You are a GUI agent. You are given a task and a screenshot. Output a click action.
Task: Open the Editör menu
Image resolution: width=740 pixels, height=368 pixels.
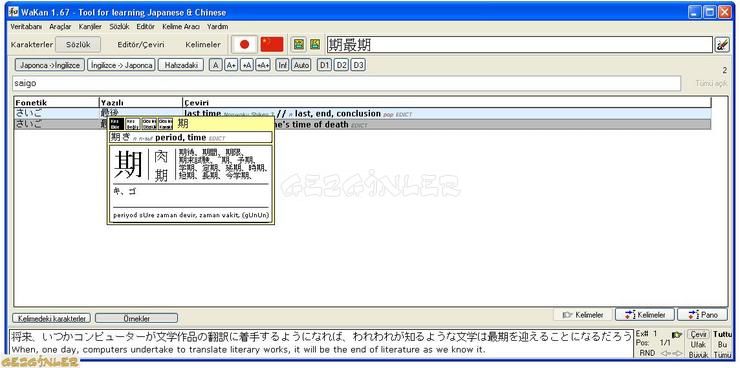pos(145,27)
